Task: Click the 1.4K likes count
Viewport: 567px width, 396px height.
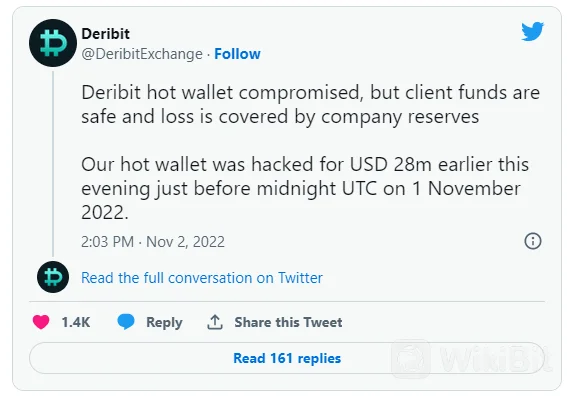Action: pos(76,322)
